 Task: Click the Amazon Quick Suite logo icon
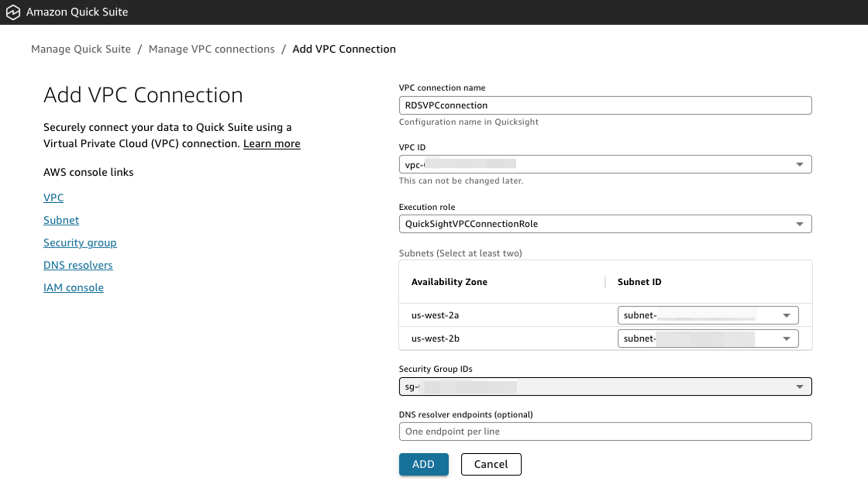click(13, 12)
